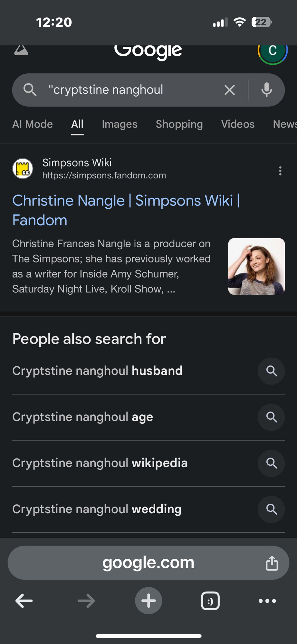Open the AI Mode tab
The image size is (297, 644).
(x=33, y=124)
